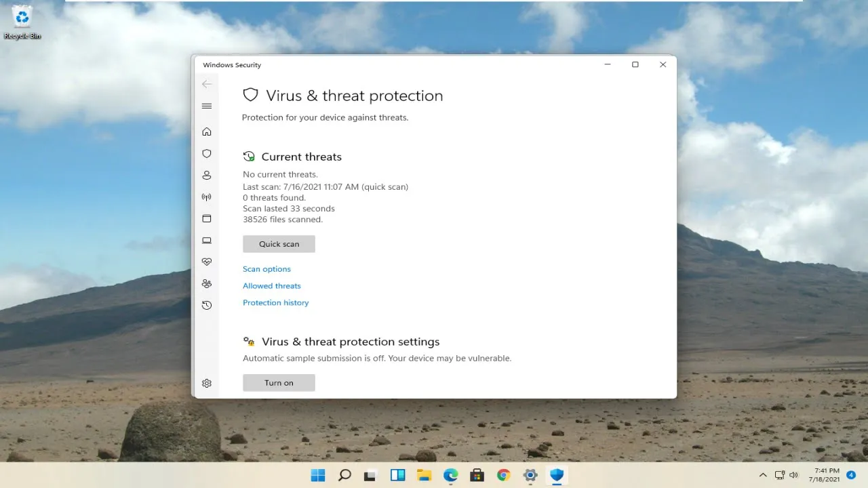The image size is (868, 488).
Task: Open Widgets on taskbar
Action: 397,475
